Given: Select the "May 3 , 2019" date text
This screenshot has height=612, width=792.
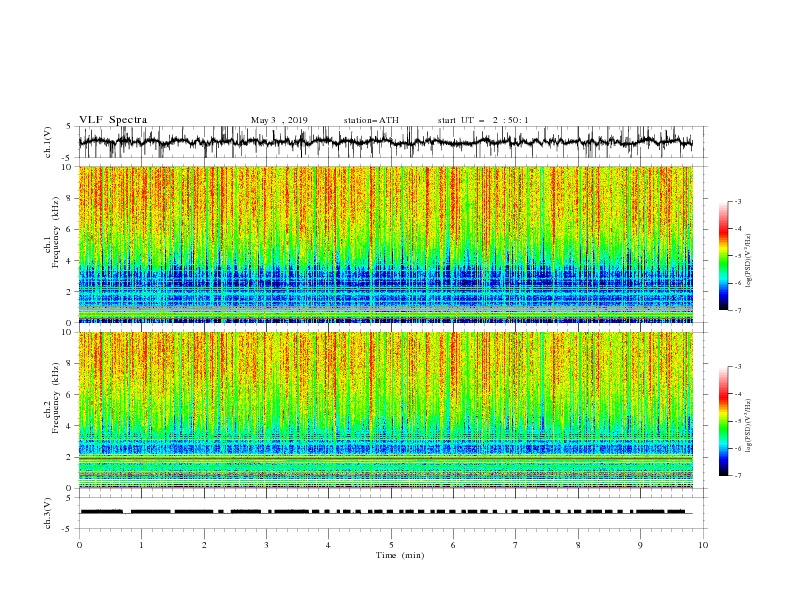Looking at the screenshot, I should (279, 120).
